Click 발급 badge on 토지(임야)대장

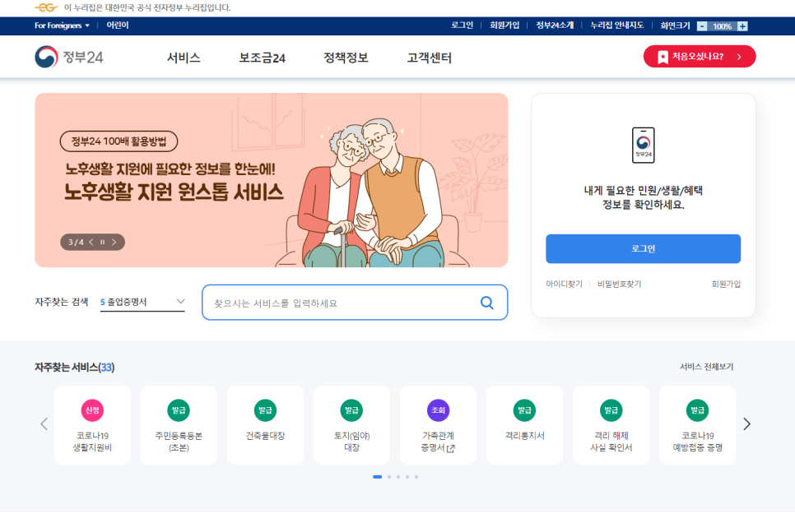tap(351, 409)
